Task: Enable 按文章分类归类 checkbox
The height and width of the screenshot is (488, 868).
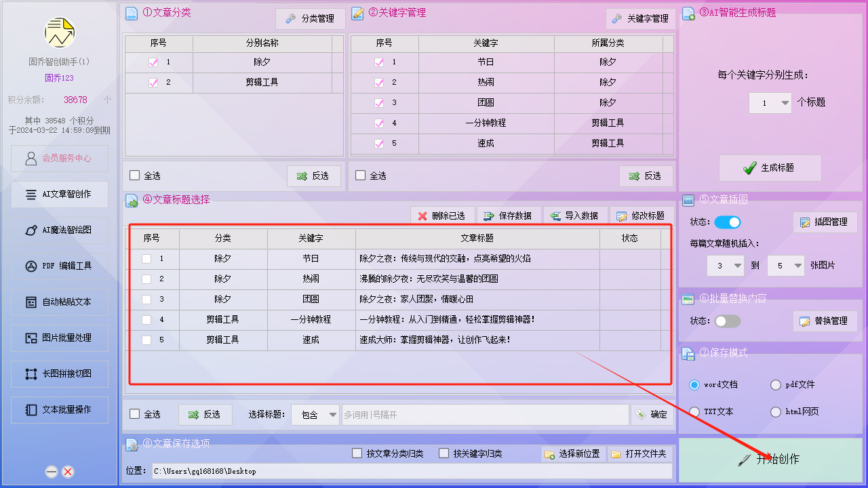Action: point(357,453)
